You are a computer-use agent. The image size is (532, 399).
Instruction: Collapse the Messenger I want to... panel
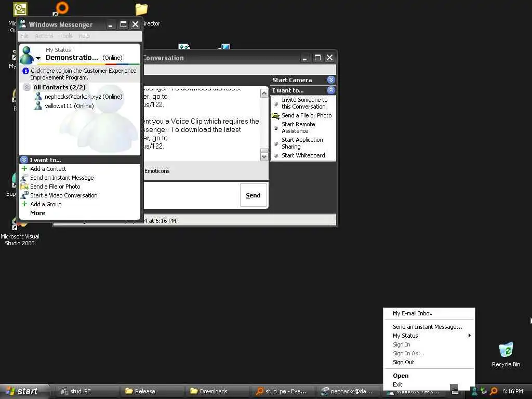(x=24, y=160)
